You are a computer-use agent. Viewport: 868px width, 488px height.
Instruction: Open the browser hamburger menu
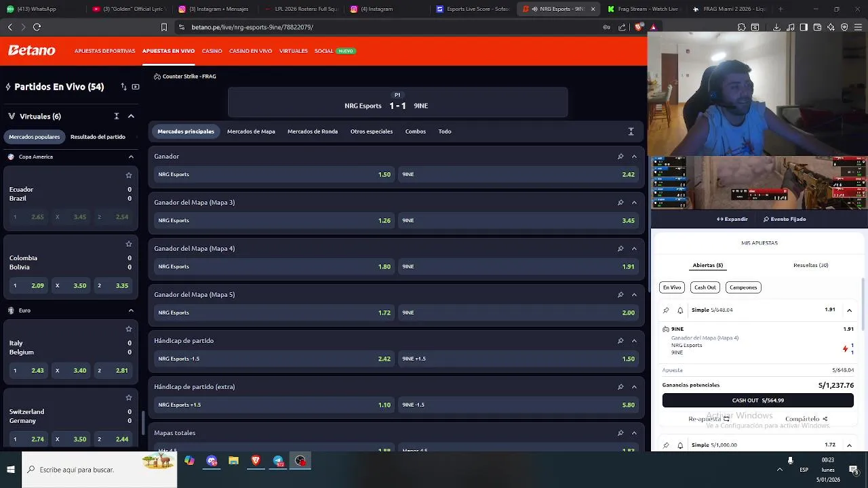pos(858,27)
